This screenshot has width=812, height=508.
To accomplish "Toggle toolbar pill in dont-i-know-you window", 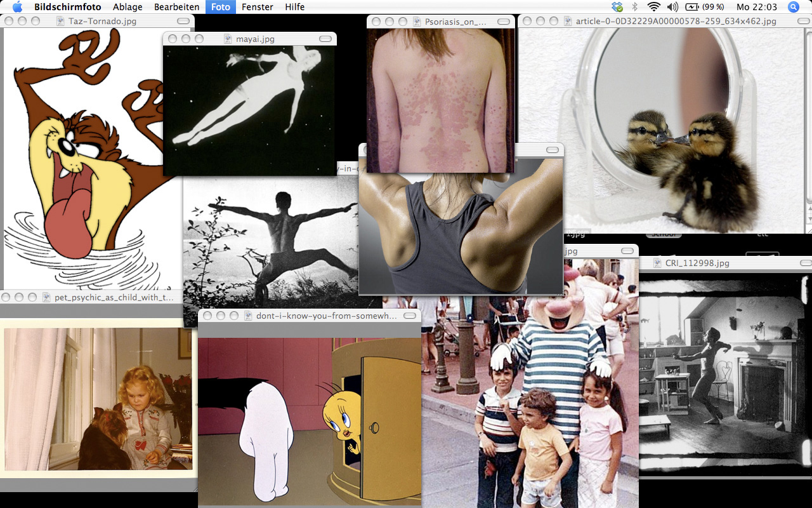I will 410,315.
